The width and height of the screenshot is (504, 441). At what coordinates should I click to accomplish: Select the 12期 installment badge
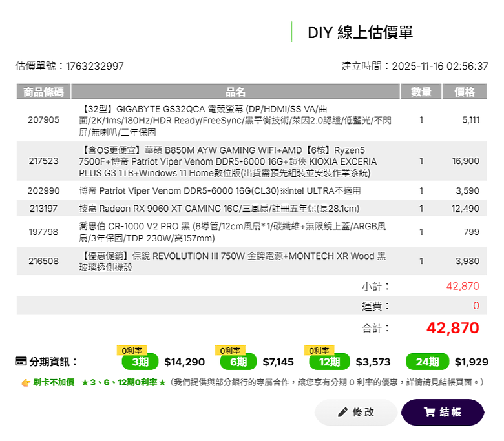(x=330, y=362)
